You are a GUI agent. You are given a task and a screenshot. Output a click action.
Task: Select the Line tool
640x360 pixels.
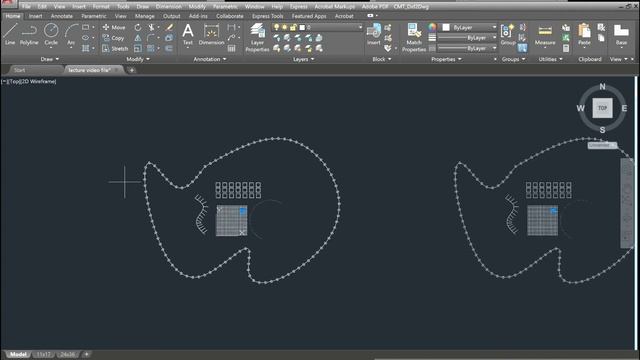click(10, 34)
